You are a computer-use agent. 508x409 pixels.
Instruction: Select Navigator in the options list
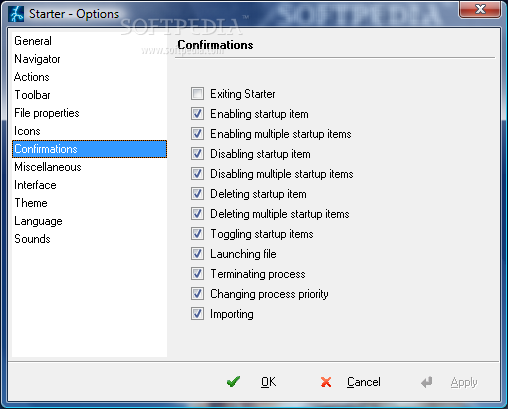[x=89, y=59]
